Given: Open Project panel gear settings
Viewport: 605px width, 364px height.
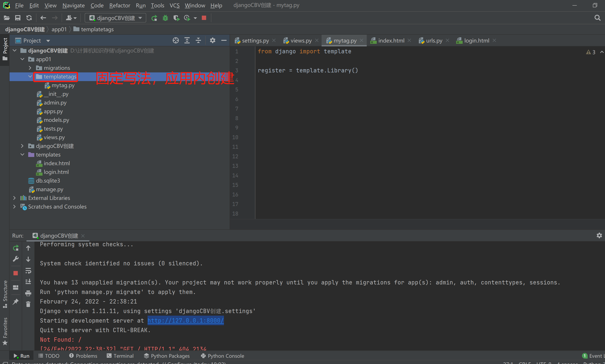Looking at the screenshot, I should 212,41.
